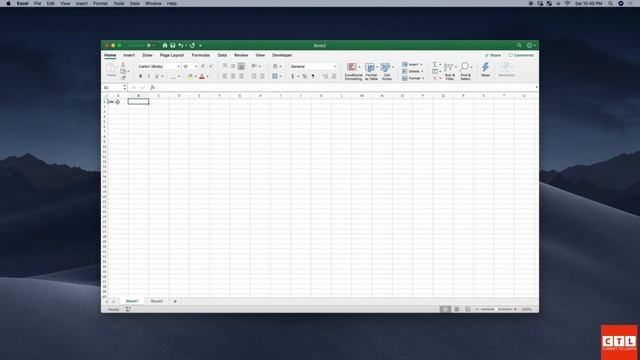Open the Review ribbon tab
The image size is (640, 360).
[x=241, y=55]
